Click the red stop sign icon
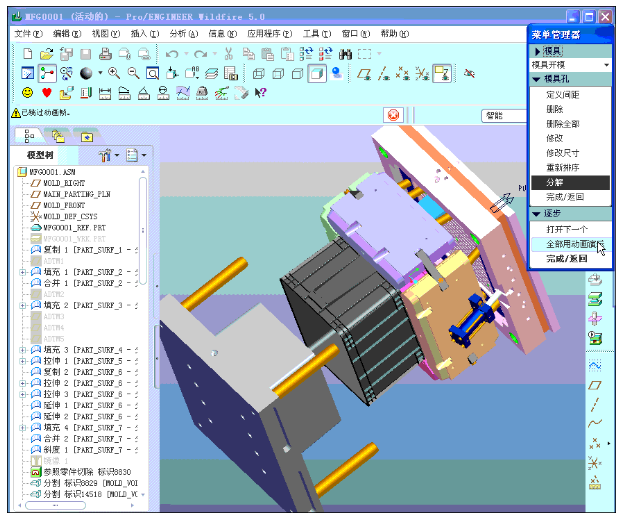The width and height of the screenshot is (624, 519). click(393, 115)
